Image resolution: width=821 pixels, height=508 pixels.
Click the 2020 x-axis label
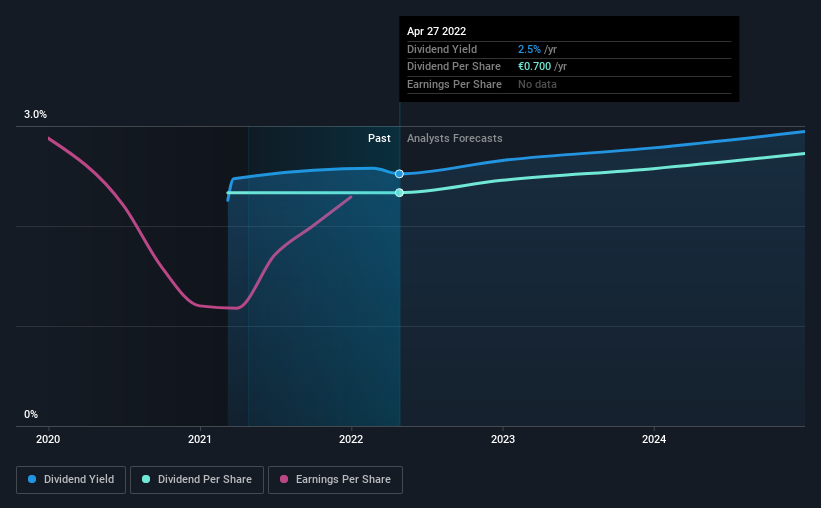[x=48, y=439]
